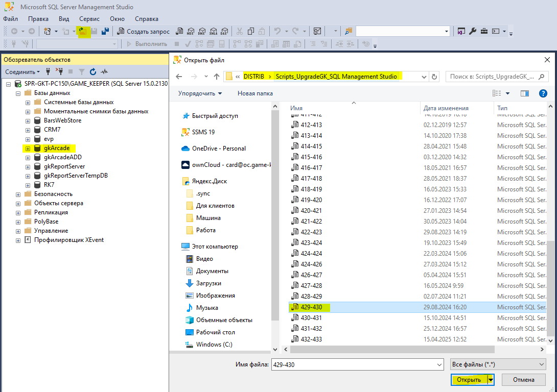Open the Object Explorer activity monitor icon

coord(104,71)
